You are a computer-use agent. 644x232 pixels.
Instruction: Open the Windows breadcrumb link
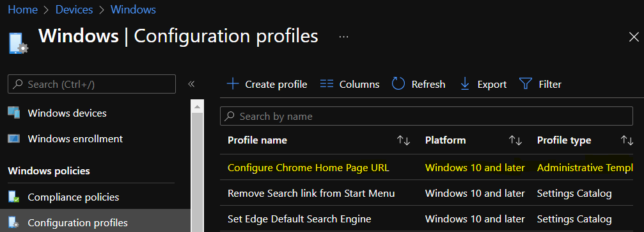(x=133, y=10)
